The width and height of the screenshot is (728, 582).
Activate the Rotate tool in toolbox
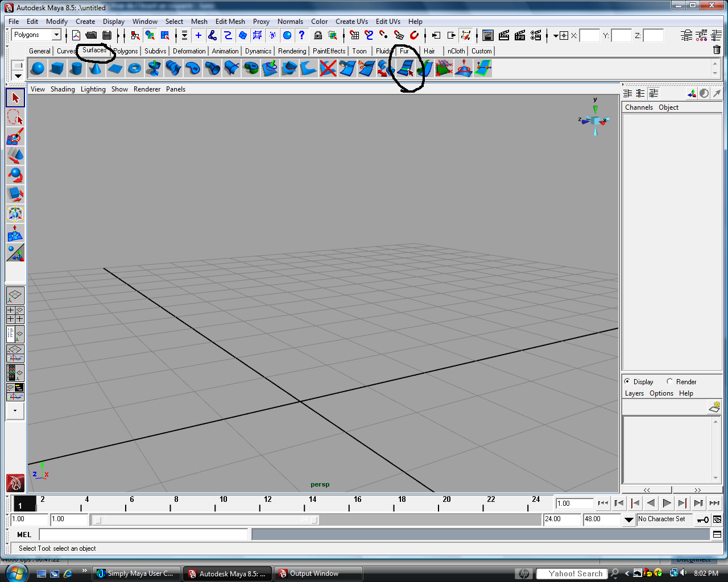click(15, 175)
